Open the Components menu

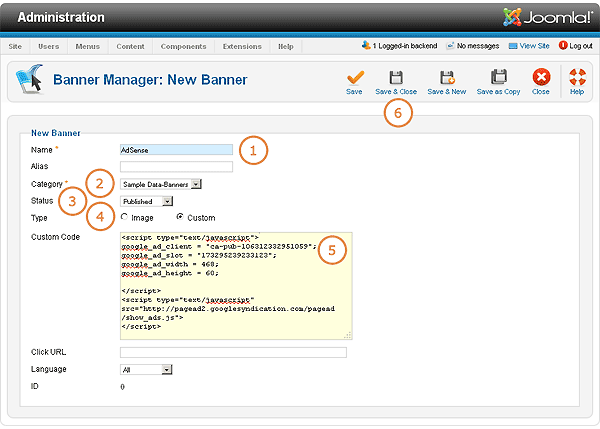[x=183, y=46]
